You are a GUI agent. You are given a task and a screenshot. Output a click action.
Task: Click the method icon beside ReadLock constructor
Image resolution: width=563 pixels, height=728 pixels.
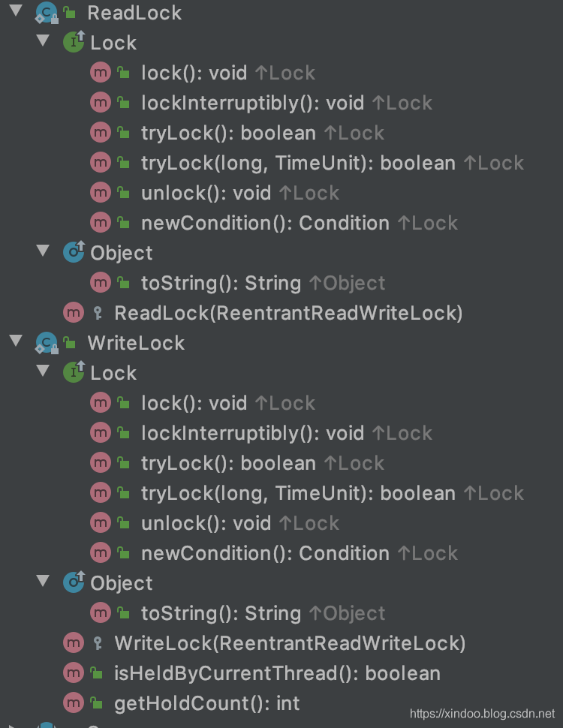pyautogui.click(x=74, y=313)
